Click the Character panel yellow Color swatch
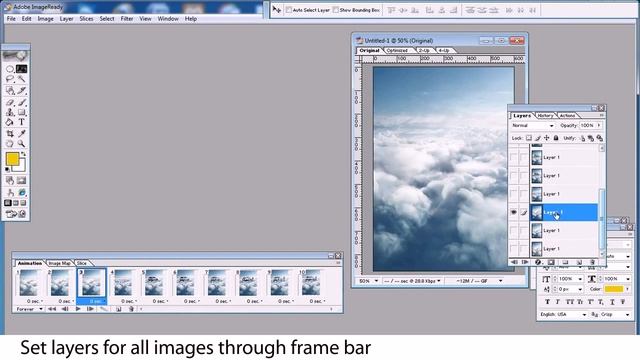This screenshot has width=640, height=360. coord(614,289)
